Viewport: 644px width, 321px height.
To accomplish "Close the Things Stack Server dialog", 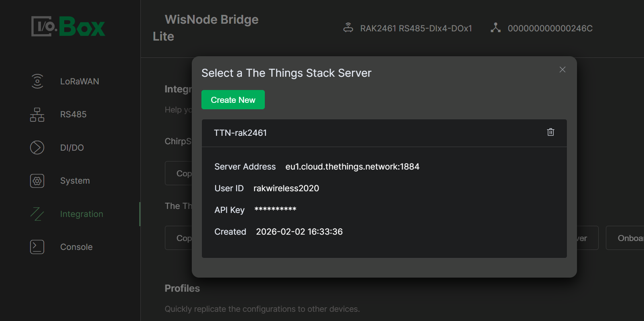I will 562,70.
